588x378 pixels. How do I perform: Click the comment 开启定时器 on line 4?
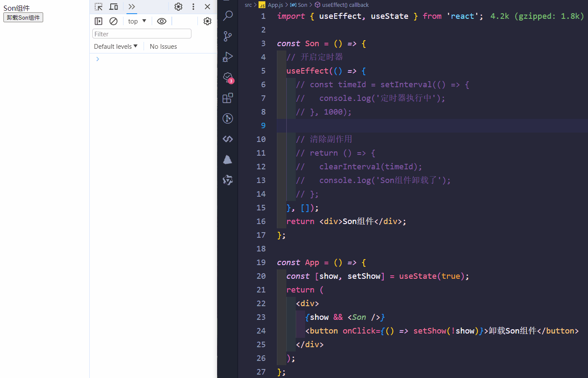(x=322, y=57)
